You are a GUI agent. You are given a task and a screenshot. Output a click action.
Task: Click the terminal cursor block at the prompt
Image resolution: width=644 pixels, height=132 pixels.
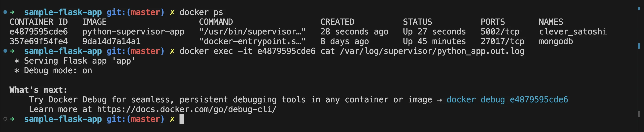click(182, 119)
